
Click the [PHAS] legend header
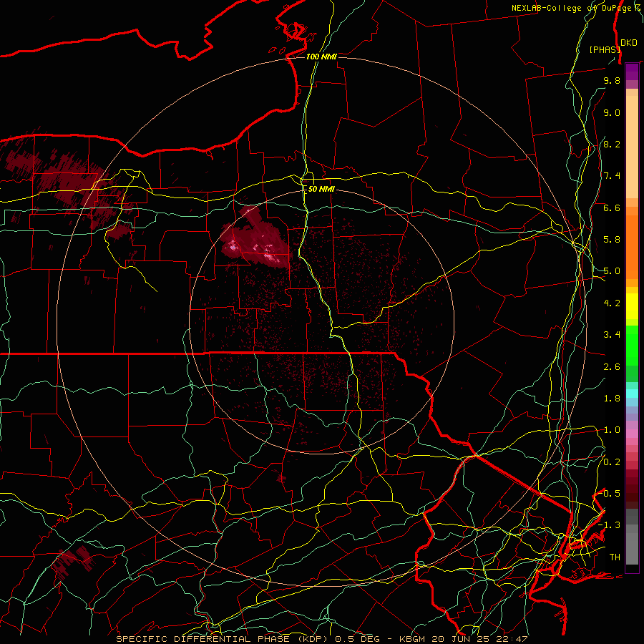coord(605,49)
